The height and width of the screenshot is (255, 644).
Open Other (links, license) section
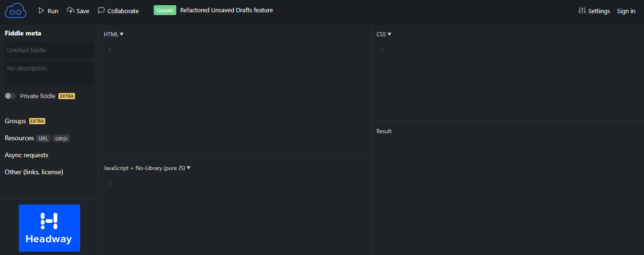click(x=34, y=172)
